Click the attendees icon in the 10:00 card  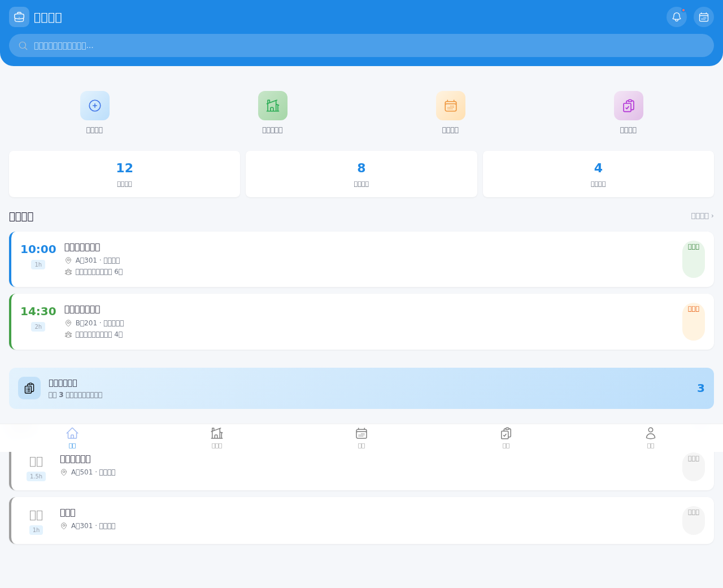click(x=68, y=272)
